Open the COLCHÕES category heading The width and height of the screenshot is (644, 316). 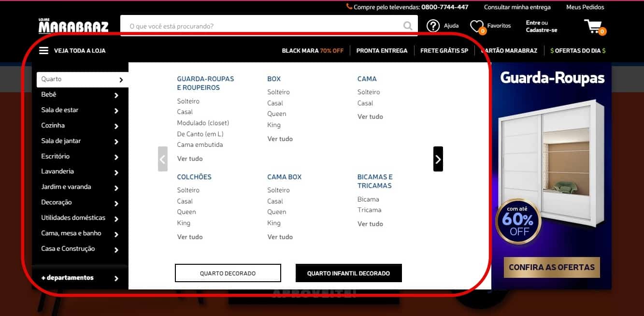pos(194,177)
